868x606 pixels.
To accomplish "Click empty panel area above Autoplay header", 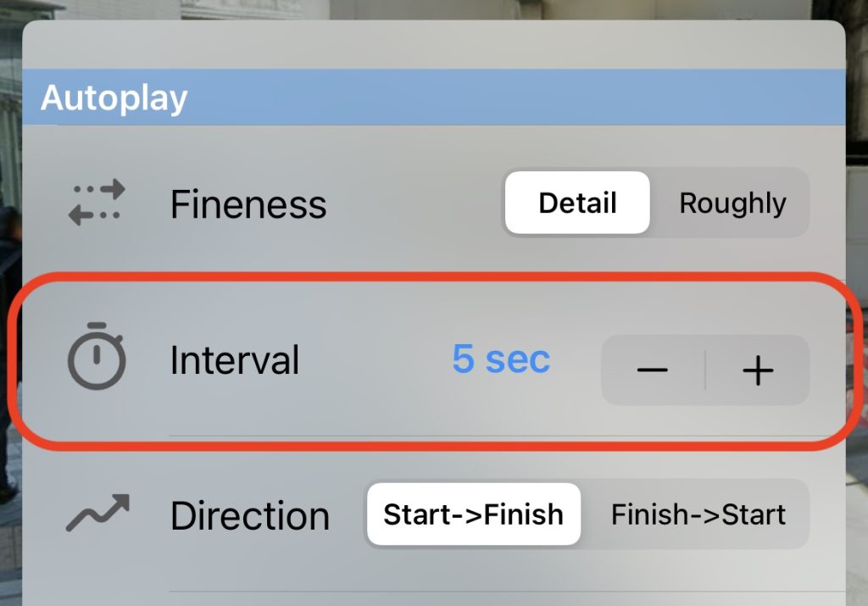I will 433,46.
